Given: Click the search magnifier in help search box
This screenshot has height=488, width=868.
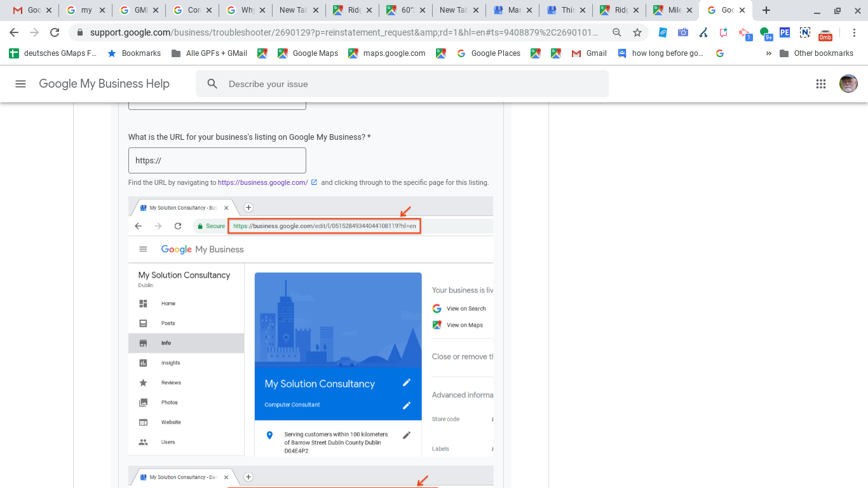Looking at the screenshot, I should click(212, 84).
